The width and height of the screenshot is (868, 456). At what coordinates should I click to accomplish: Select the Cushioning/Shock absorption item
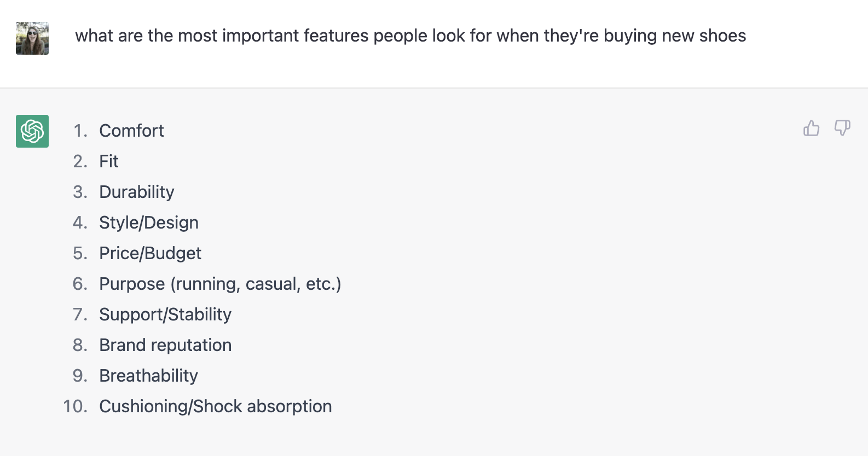(x=215, y=406)
